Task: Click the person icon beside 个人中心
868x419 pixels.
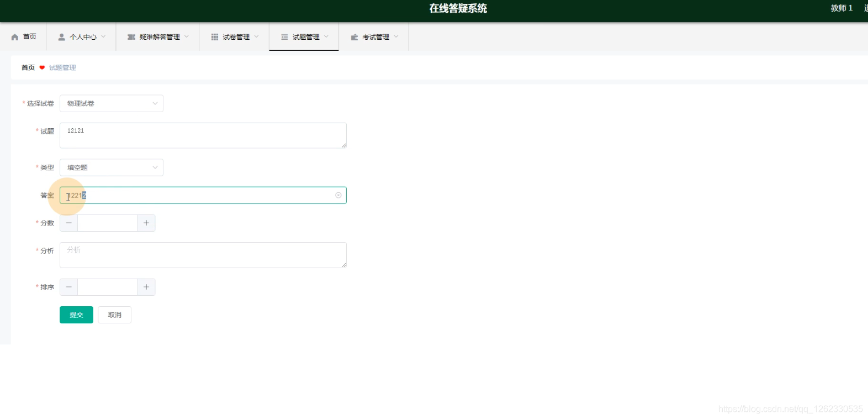Action: tap(62, 37)
